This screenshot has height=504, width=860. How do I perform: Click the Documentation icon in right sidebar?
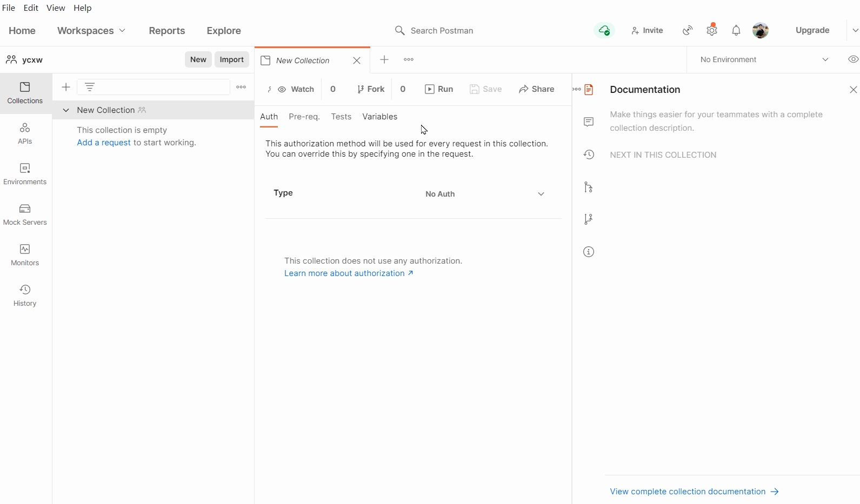tap(589, 90)
